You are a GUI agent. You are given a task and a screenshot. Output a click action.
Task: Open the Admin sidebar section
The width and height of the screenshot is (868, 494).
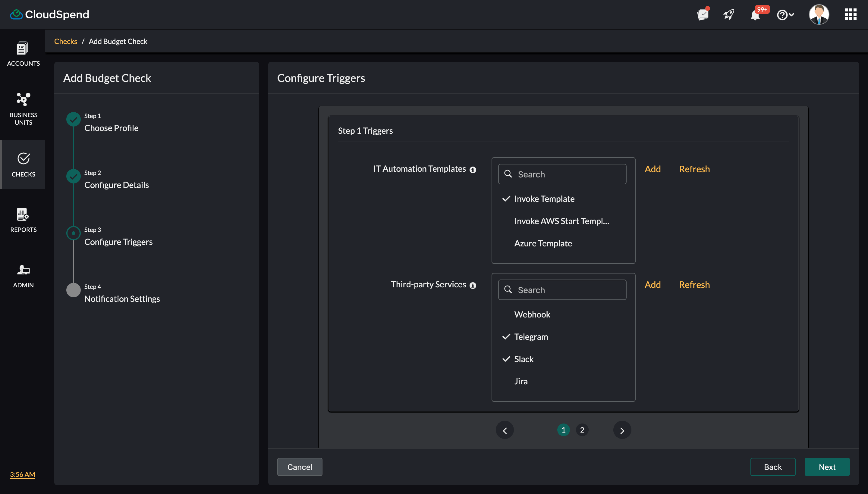pyautogui.click(x=23, y=276)
